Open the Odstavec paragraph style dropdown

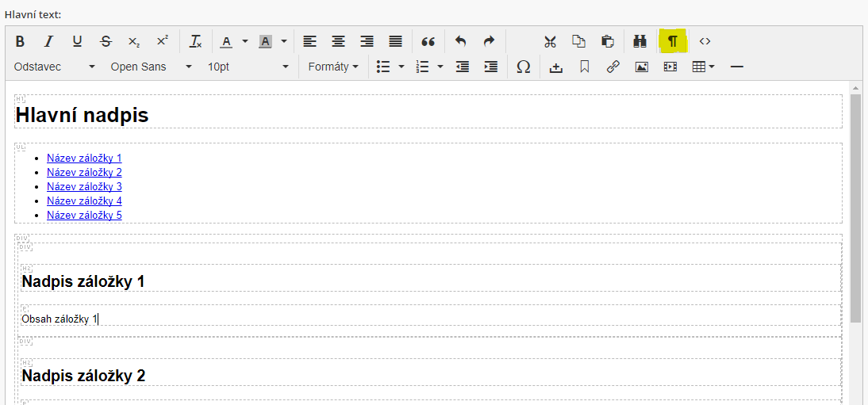click(54, 67)
